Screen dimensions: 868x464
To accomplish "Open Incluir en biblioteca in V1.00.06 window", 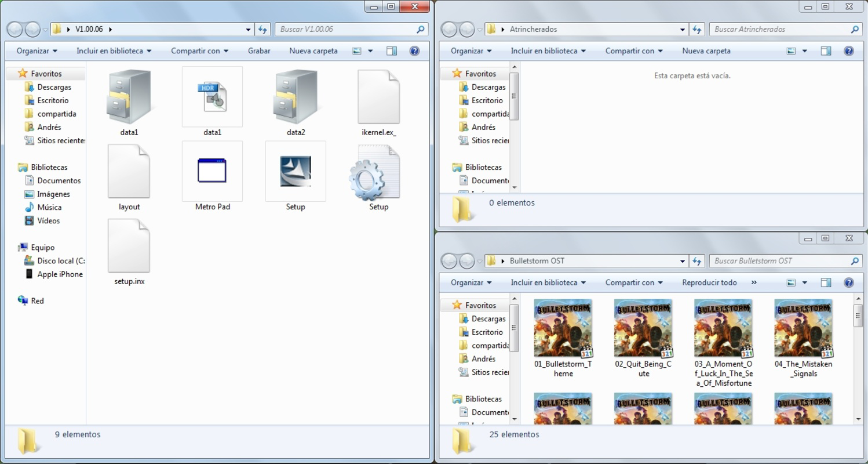I will [x=114, y=51].
